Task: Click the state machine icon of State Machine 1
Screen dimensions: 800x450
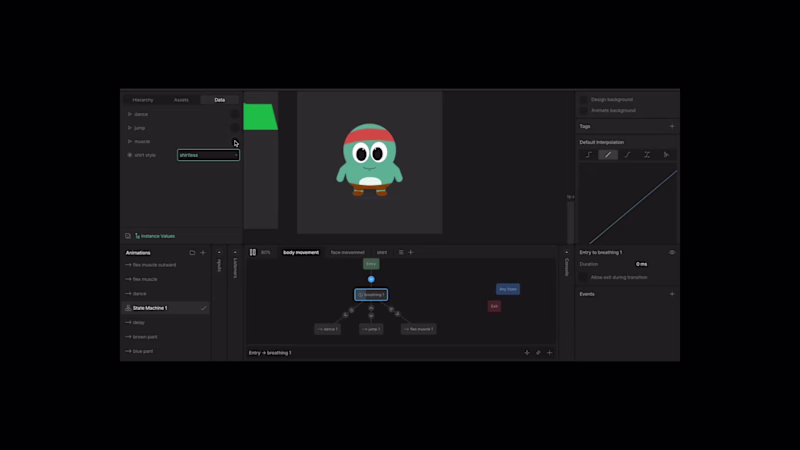Action: pos(128,308)
